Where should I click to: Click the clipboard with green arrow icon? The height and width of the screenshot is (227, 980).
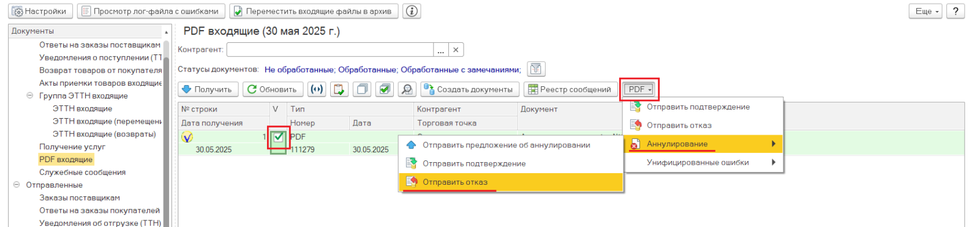pos(339,89)
